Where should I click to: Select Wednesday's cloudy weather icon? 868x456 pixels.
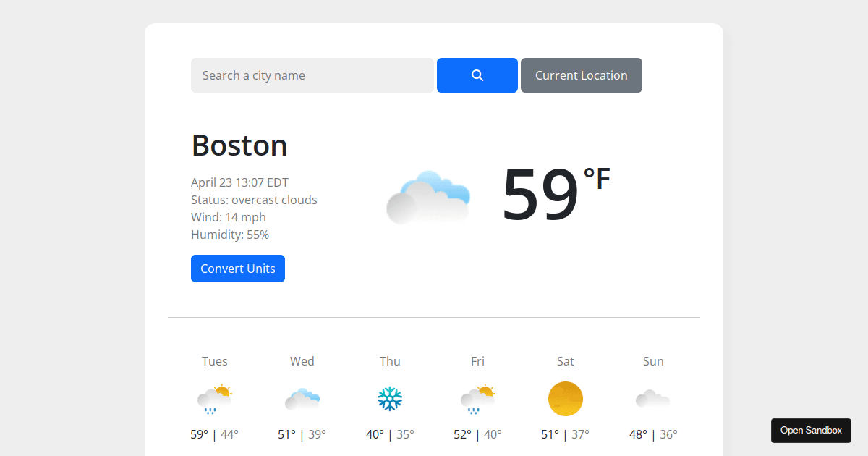click(x=302, y=398)
